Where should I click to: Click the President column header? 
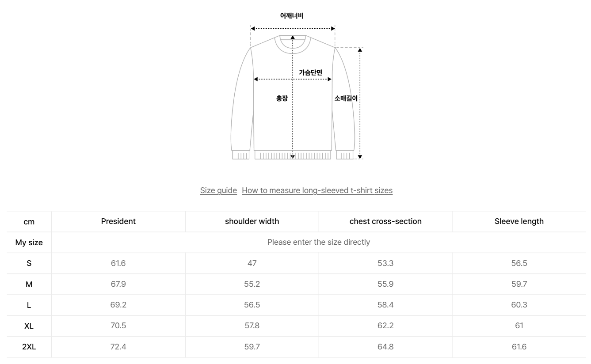click(118, 221)
